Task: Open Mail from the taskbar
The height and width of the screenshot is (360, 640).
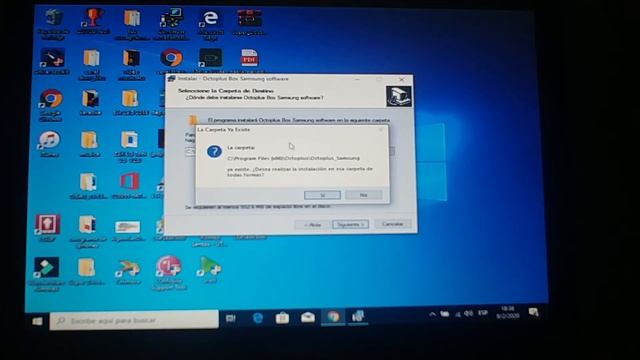Action: tap(308, 318)
